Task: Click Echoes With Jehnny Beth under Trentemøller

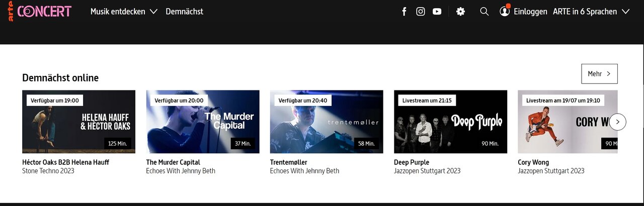Action: pos(304,171)
